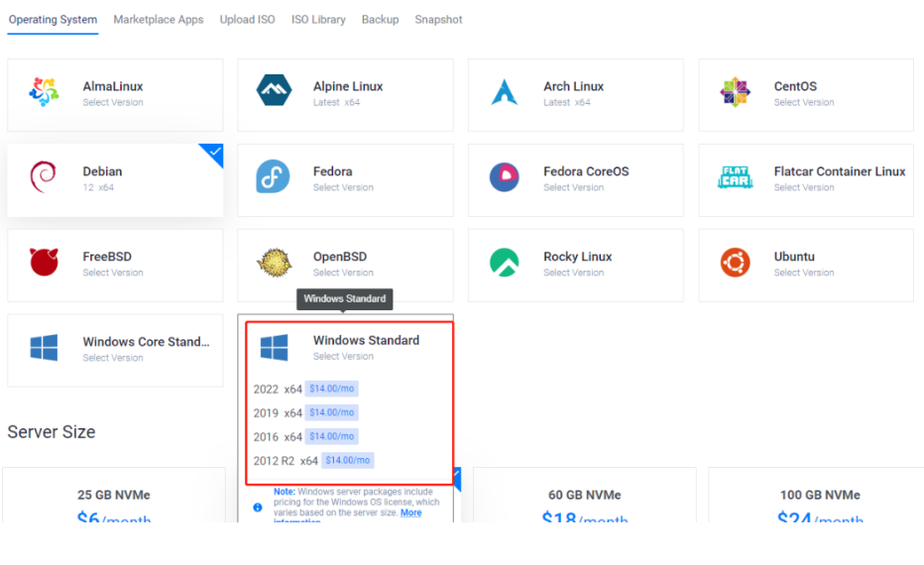This screenshot has width=924, height=565.
Task: Click the Rocky Linux logo icon
Action: [x=505, y=264]
